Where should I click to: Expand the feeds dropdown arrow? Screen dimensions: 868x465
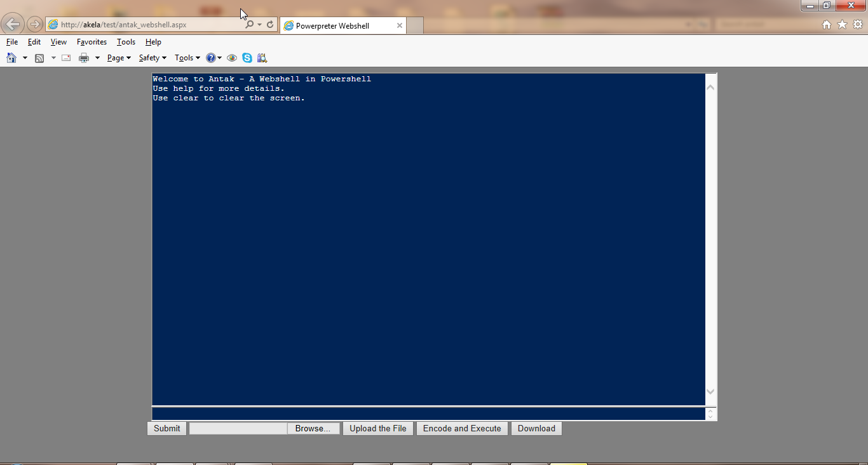(x=53, y=58)
